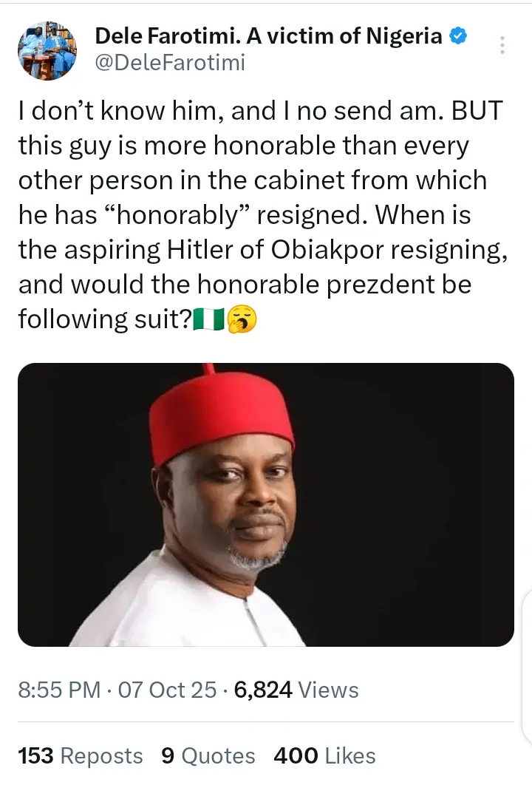Screen dimensions: 532x785
Task: Show the 400 Likes list
Action: 324,756
